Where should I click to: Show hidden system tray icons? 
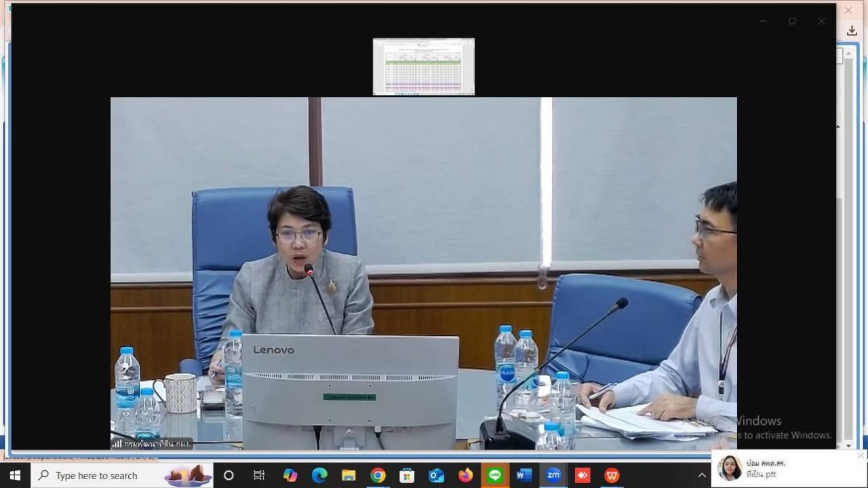pos(702,476)
